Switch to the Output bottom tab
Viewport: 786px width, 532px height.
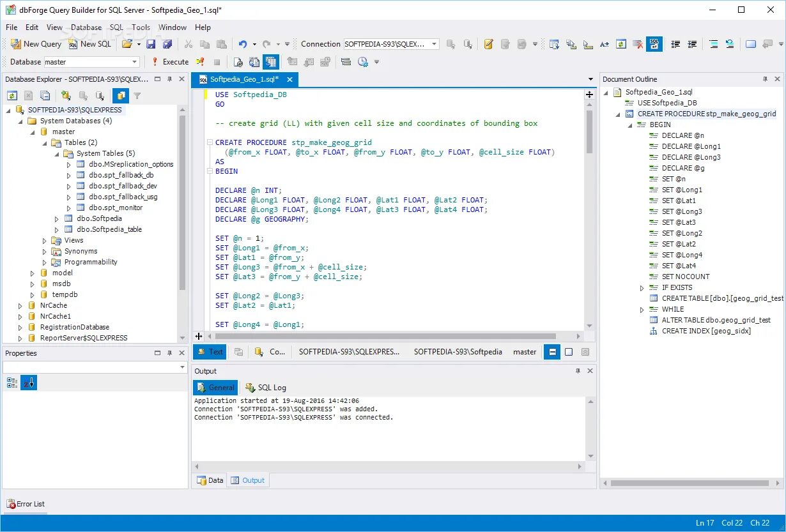(x=248, y=480)
